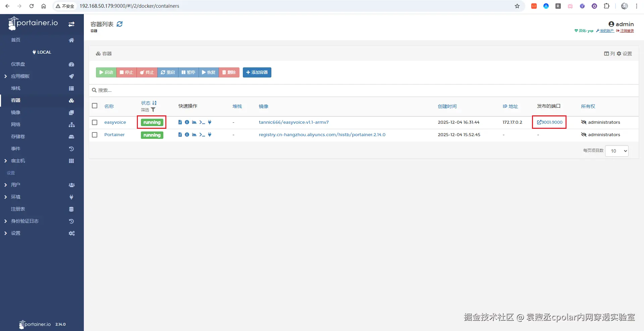Open inspect info icon for Portainer container
The width and height of the screenshot is (644, 331).
pos(187,135)
